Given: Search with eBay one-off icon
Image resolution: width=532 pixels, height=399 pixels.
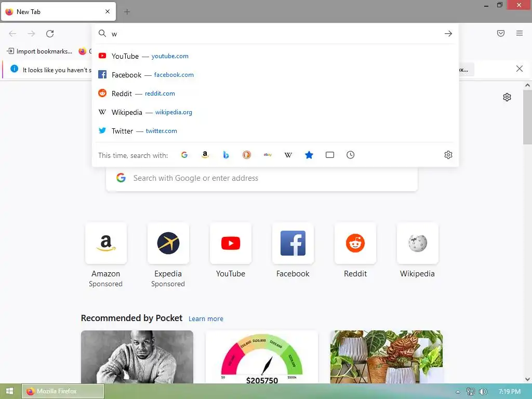Looking at the screenshot, I should tap(268, 155).
